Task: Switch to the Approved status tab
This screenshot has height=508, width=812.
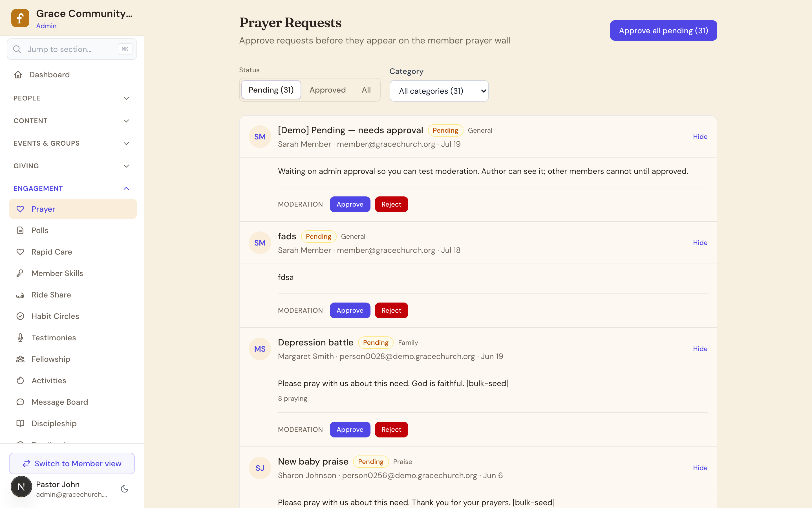Action: coord(328,90)
